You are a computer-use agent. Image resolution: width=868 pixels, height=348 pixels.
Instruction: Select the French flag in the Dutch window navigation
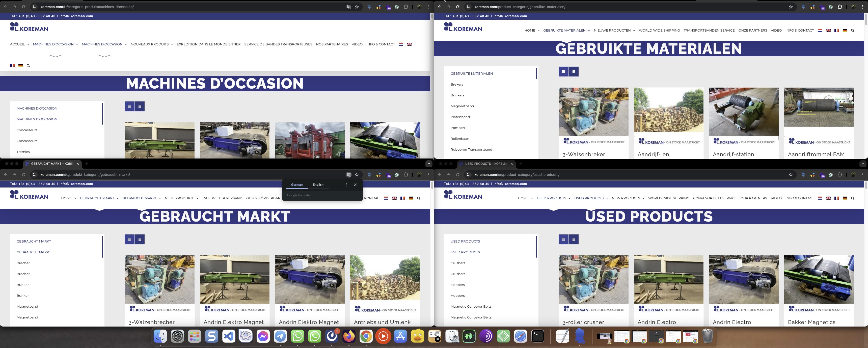click(x=836, y=30)
